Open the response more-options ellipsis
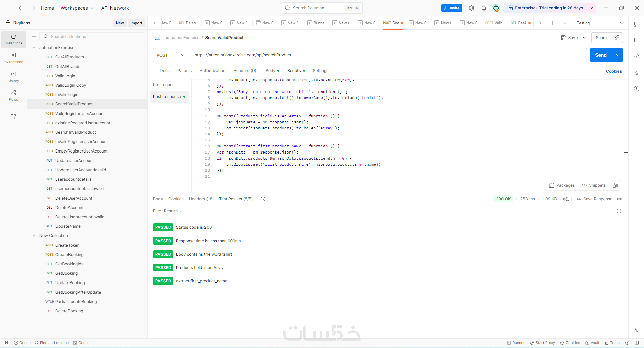 click(619, 199)
